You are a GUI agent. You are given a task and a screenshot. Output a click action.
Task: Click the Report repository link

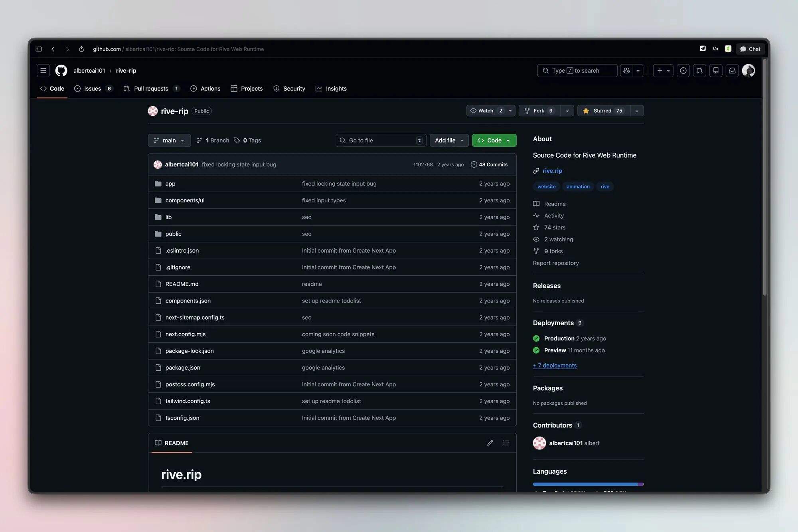click(x=556, y=263)
